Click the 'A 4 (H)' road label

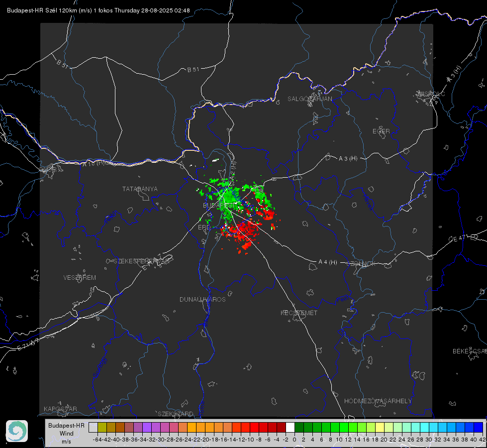coord(328,262)
